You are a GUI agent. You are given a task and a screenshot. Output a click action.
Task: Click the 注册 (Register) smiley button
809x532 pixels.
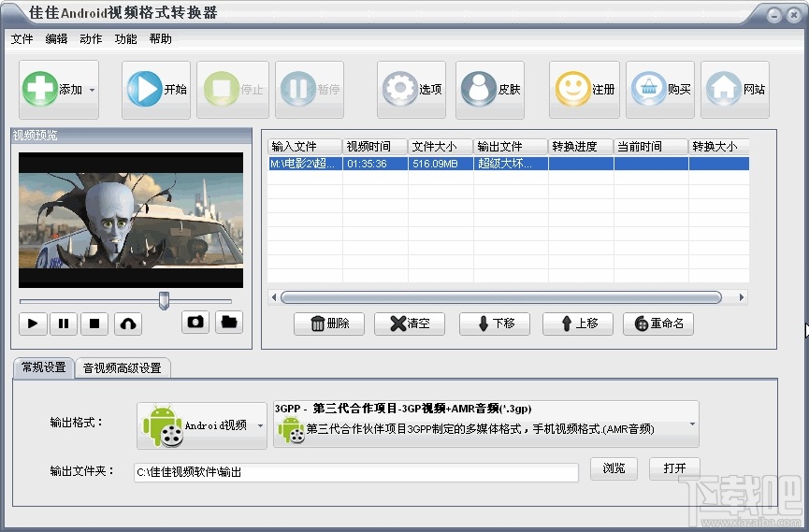coord(584,89)
